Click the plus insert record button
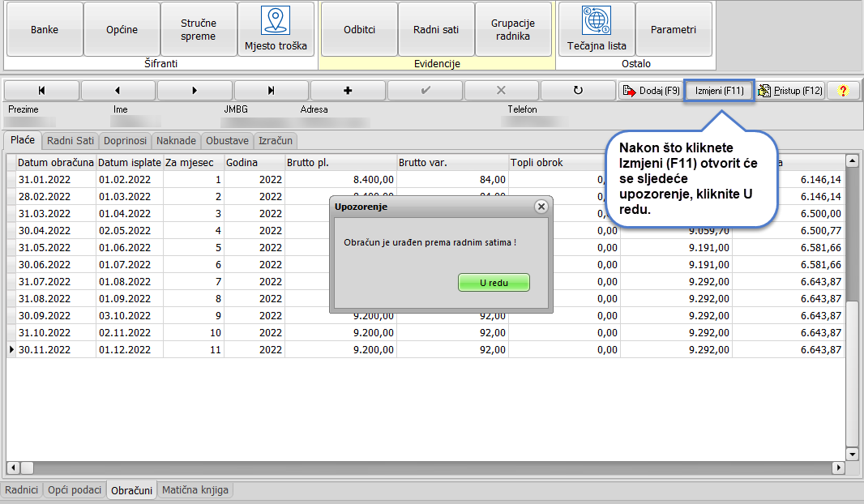 coord(348,90)
